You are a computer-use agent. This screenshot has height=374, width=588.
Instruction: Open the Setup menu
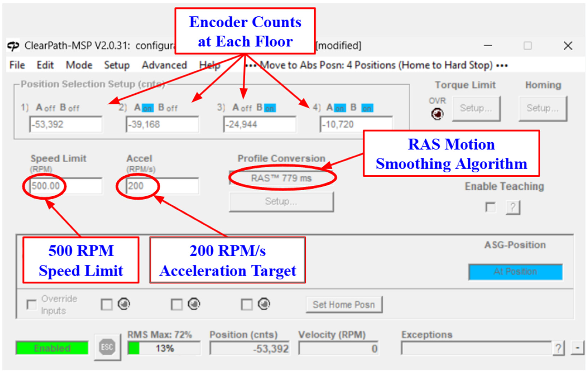[117, 65]
